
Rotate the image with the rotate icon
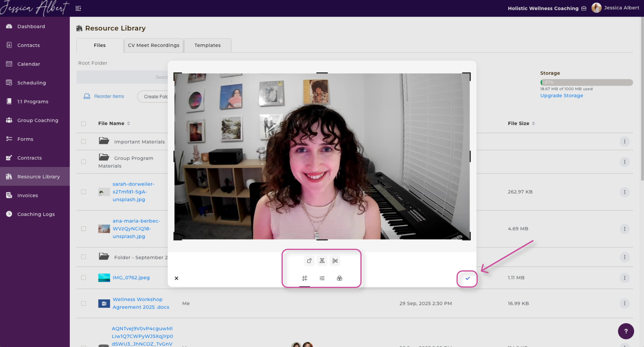coord(309,261)
